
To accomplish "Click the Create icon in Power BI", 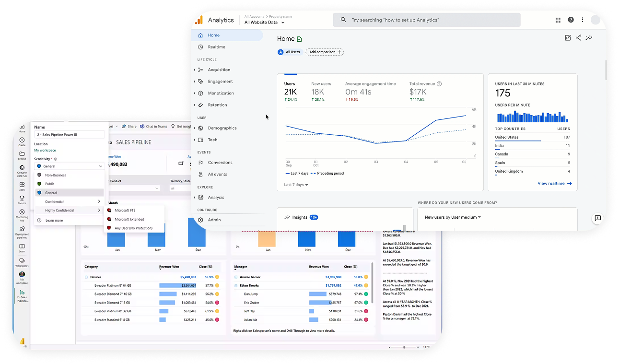I will click(22, 141).
